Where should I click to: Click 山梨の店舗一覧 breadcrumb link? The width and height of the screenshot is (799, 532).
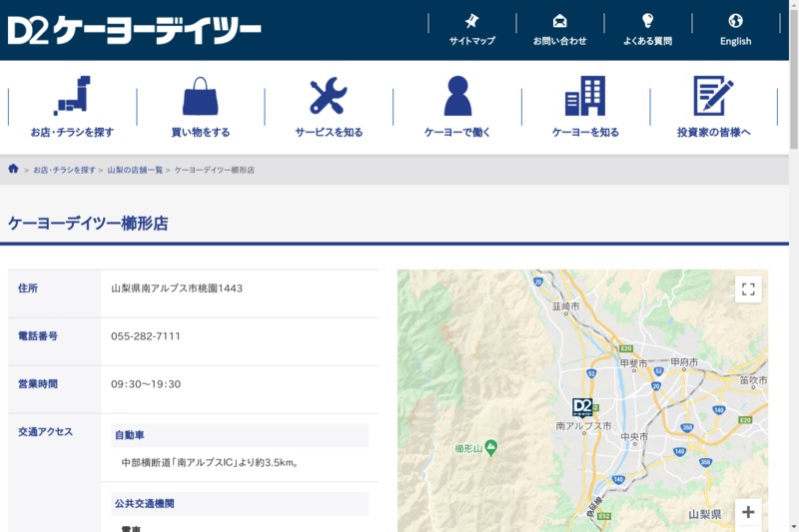(x=135, y=171)
